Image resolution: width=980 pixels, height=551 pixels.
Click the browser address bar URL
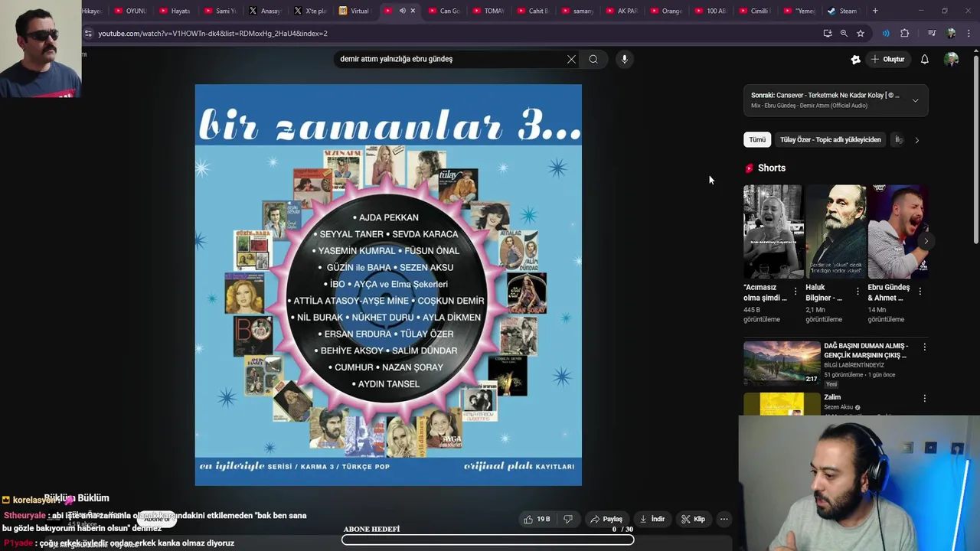(x=213, y=34)
